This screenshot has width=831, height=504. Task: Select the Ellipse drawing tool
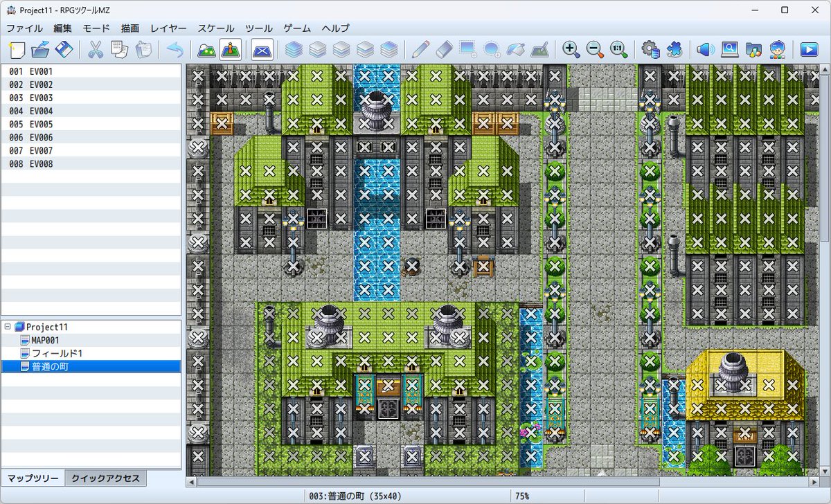(492, 49)
